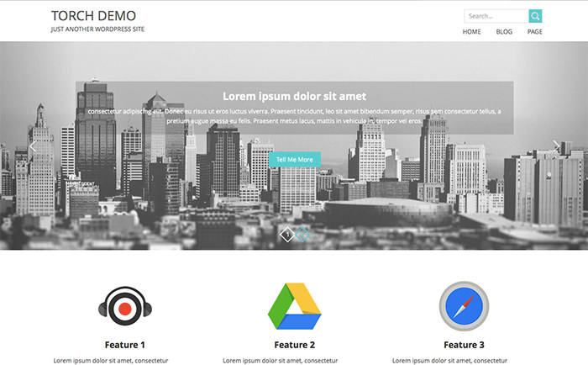588x365 pixels.
Task: Click the Safari compass icon
Action: [x=464, y=306]
